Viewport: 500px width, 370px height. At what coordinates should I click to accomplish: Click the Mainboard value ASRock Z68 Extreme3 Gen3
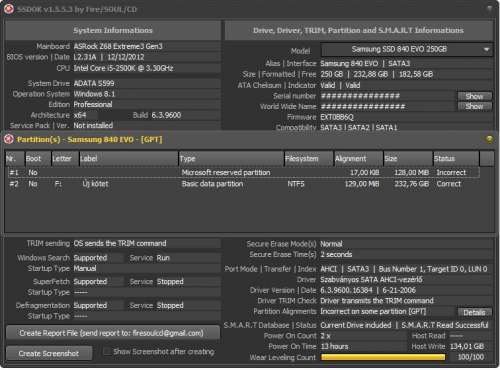click(118, 46)
